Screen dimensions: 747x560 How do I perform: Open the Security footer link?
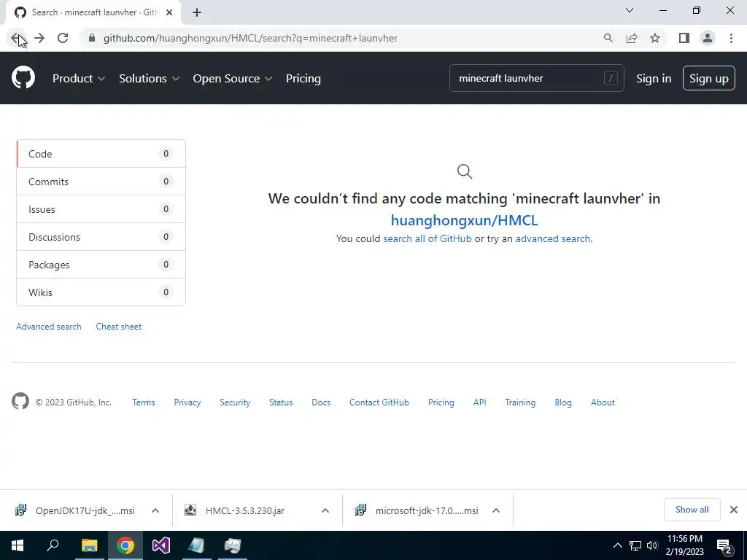click(235, 402)
